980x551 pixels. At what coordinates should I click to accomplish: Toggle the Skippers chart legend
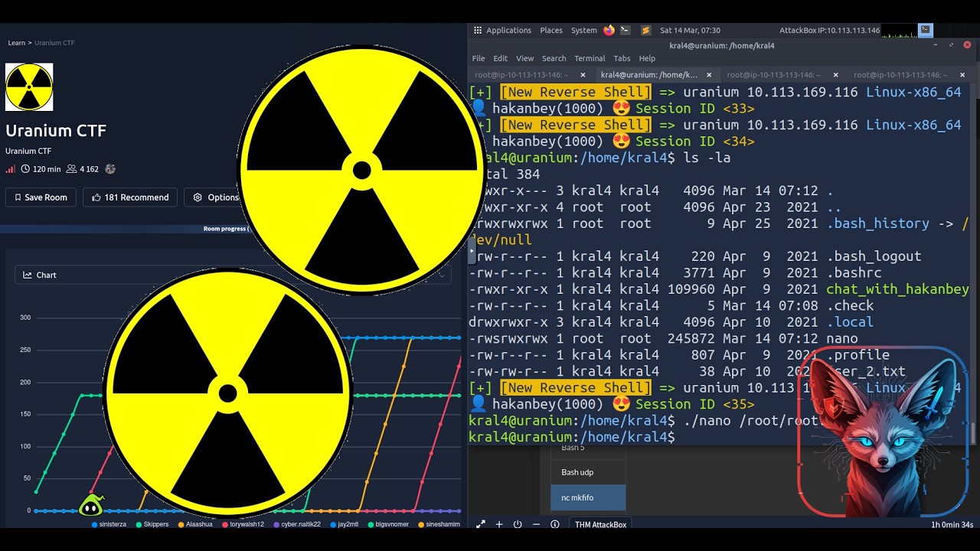coord(152,524)
